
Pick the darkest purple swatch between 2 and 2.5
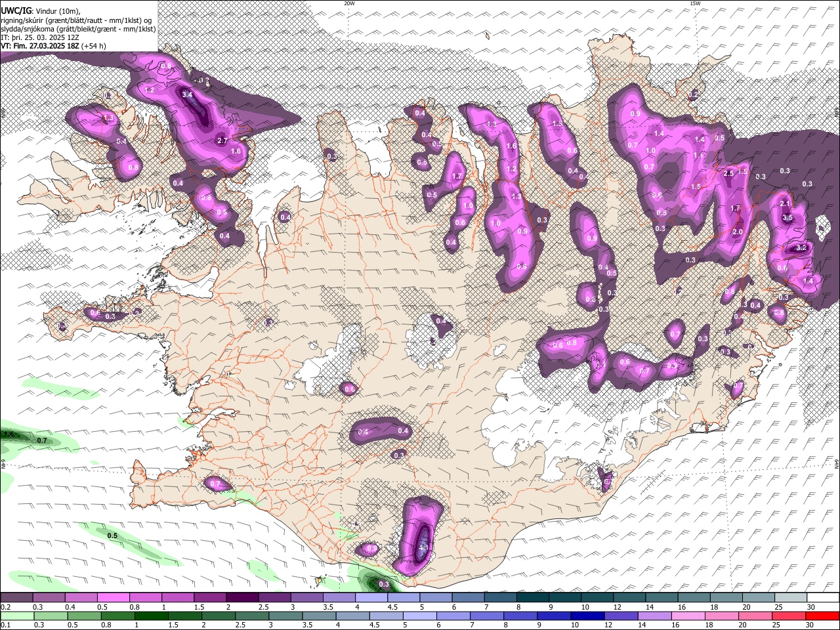242,598
